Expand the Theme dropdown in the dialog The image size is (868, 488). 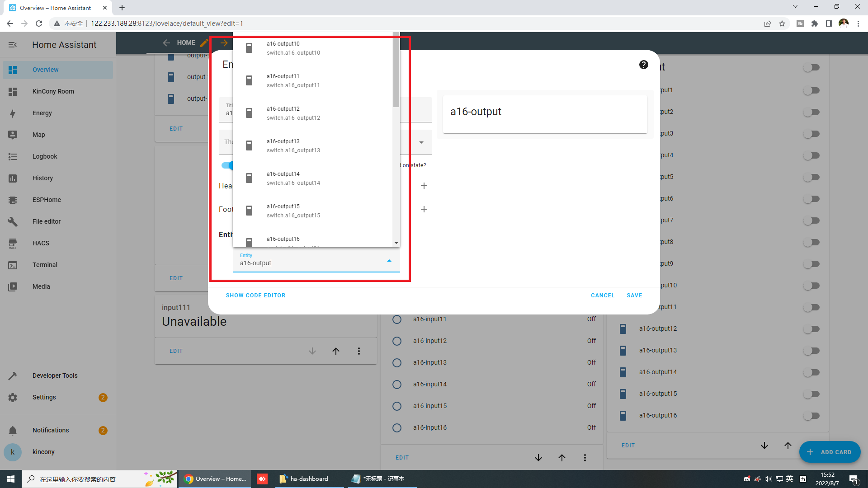[x=421, y=142]
